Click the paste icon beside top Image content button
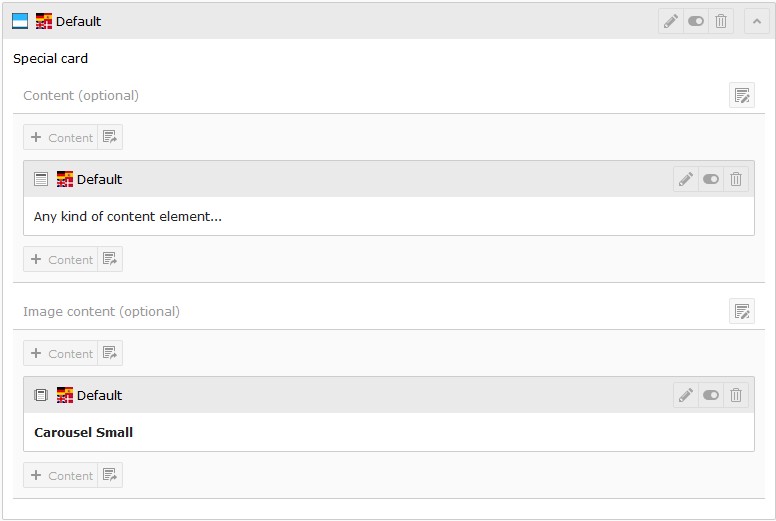Screen dimensions: 776x521 pyautogui.click(x=110, y=353)
